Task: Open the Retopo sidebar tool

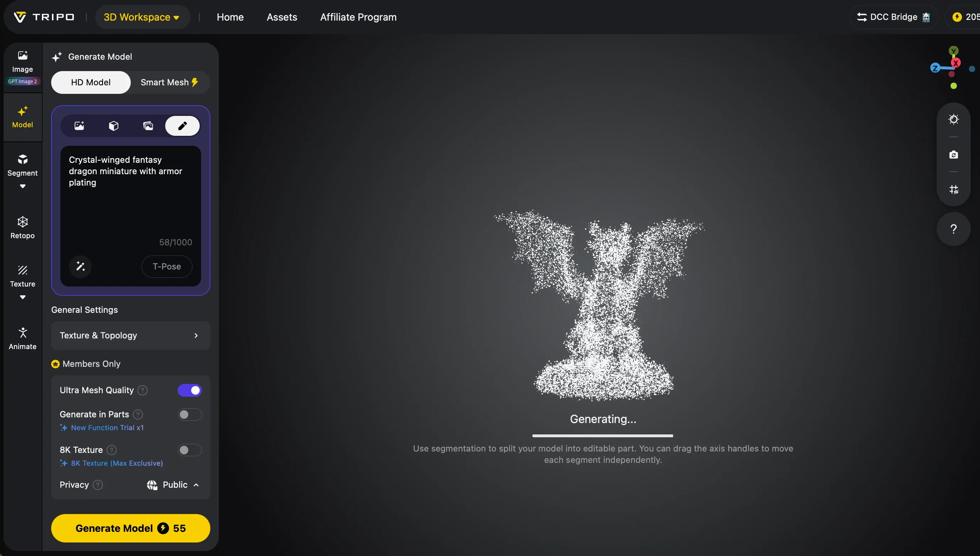Action: coord(22,228)
